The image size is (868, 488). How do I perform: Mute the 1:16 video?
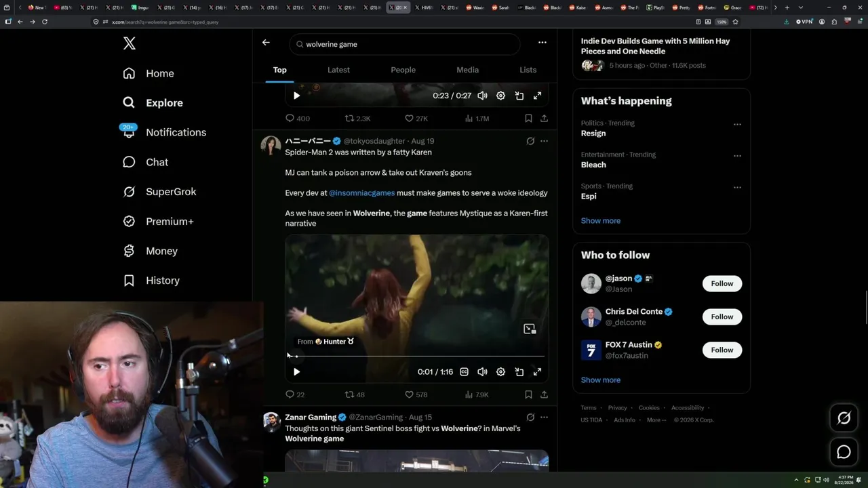pyautogui.click(x=482, y=371)
